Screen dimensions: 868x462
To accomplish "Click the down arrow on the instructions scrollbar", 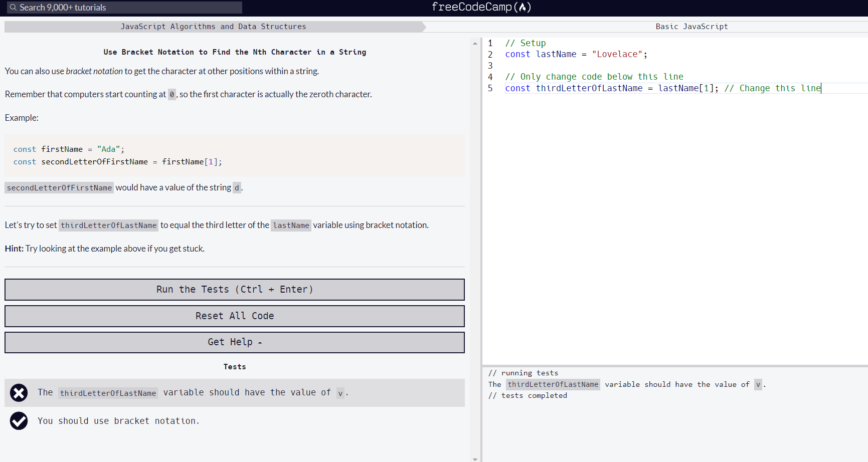I will coord(475,458).
